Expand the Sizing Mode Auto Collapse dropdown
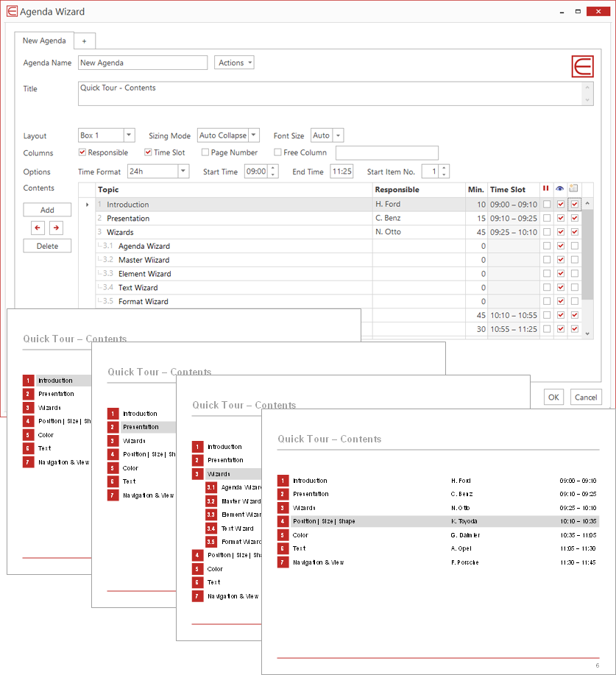The width and height of the screenshot is (616, 675). coord(254,135)
